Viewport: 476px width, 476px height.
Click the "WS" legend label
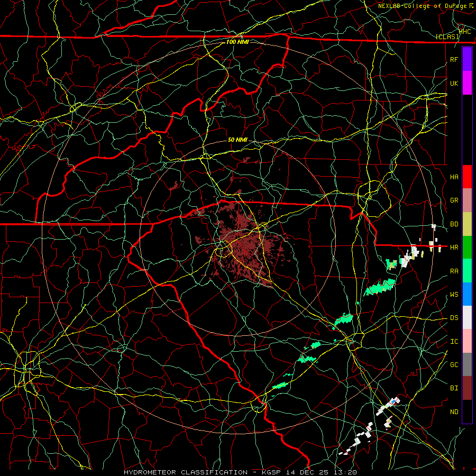pos(454,295)
